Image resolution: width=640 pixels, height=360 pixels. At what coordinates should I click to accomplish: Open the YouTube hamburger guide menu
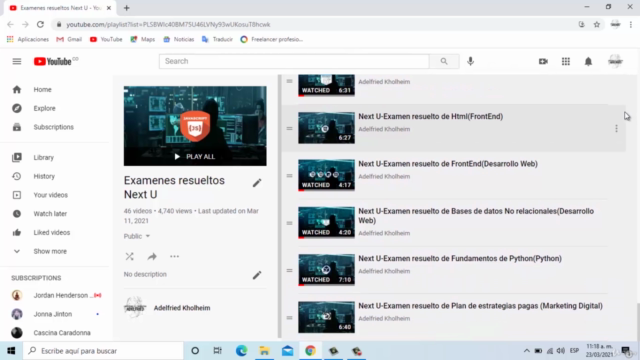pyautogui.click(x=17, y=62)
